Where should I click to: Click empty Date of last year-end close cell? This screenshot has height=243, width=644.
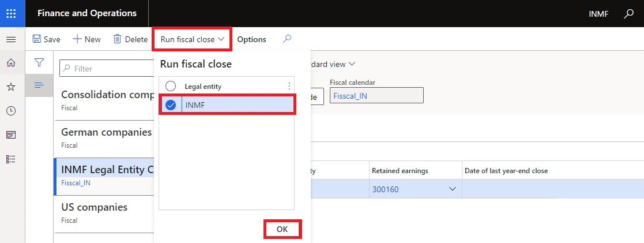coord(553,189)
